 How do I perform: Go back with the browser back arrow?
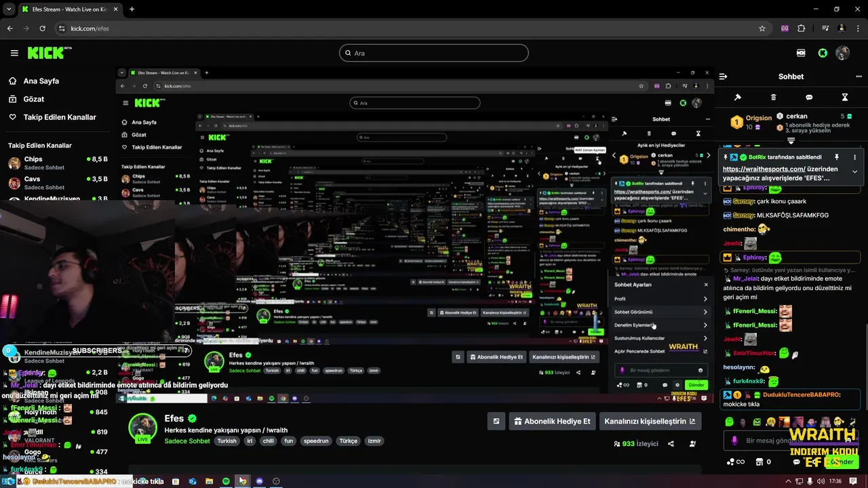(x=10, y=28)
